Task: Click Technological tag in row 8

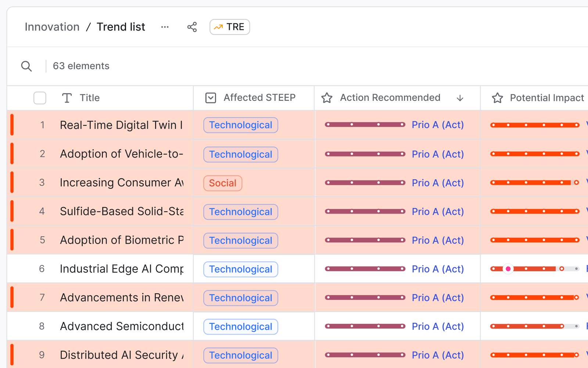Action: click(241, 327)
